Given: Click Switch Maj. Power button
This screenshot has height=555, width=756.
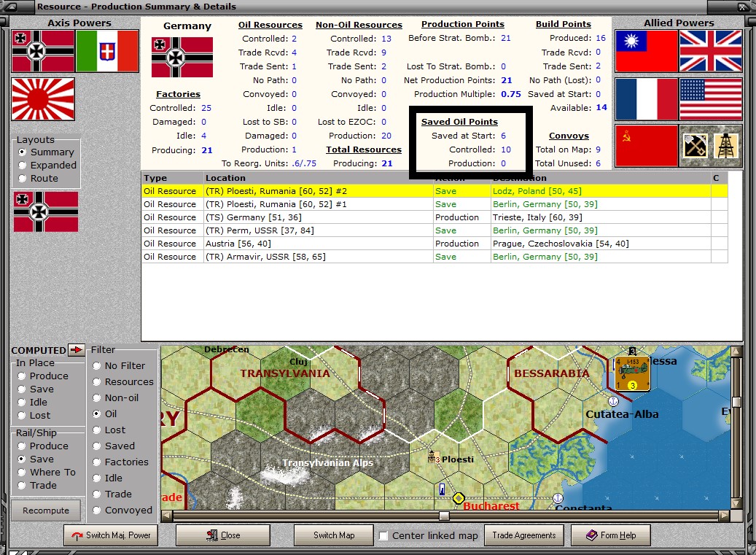Looking at the screenshot, I should click(111, 535).
